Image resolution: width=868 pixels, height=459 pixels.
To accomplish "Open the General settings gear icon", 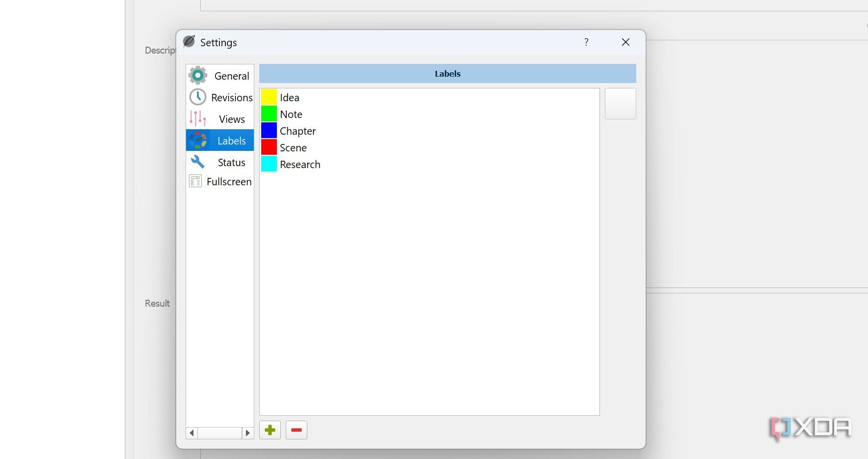I will pos(198,76).
